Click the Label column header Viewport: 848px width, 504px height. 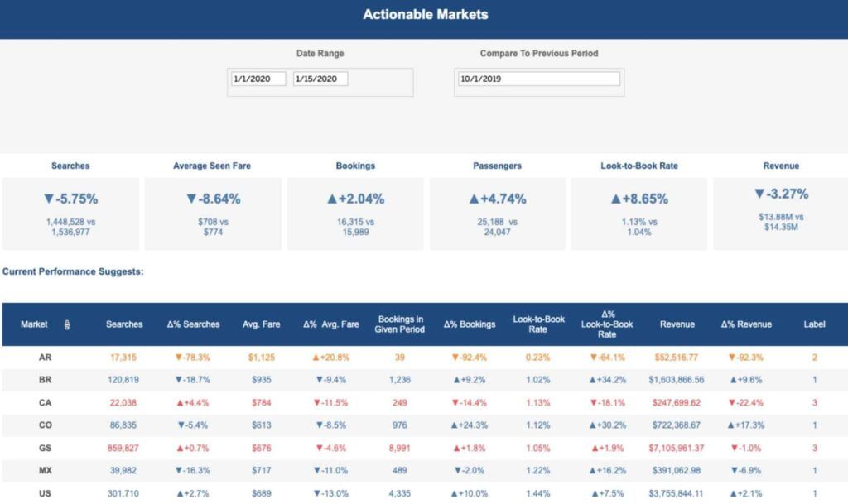click(815, 324)
